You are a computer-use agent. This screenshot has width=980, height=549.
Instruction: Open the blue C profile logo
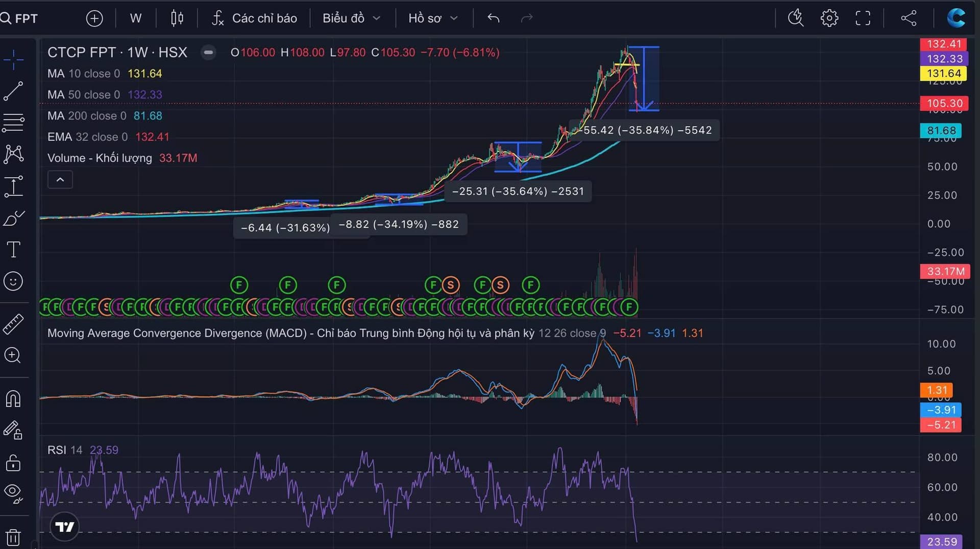pyautogui.click(x=956, y=18)
